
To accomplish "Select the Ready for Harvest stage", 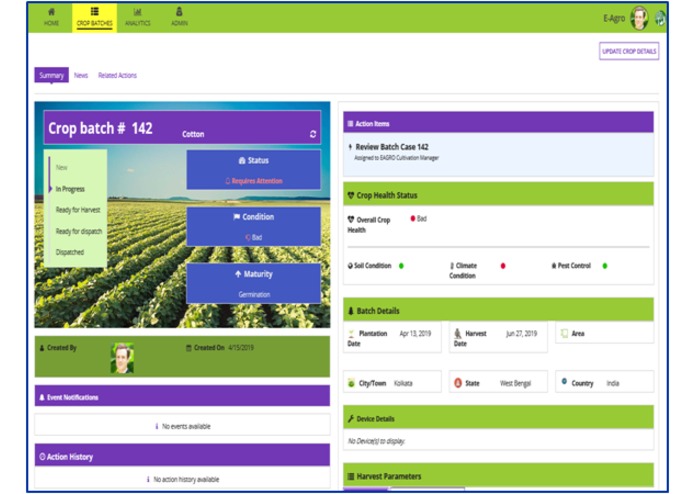I will [78, 210].
